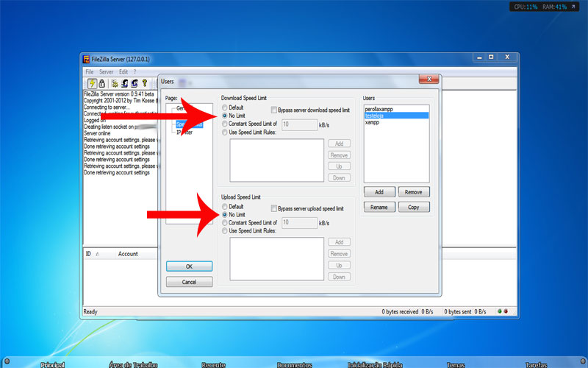Click Add beside the download rules list
Viewport: 588px width, 368px height.
pos(340,144)
